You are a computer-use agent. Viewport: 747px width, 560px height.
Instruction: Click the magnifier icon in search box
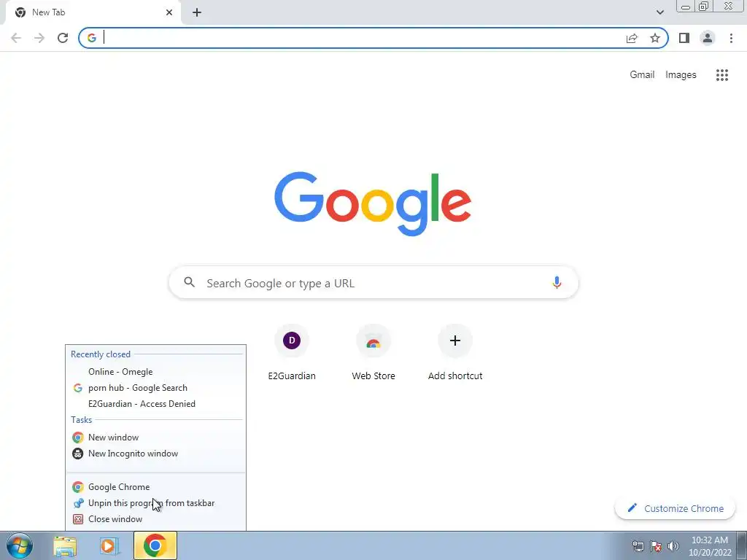point(189,282)
